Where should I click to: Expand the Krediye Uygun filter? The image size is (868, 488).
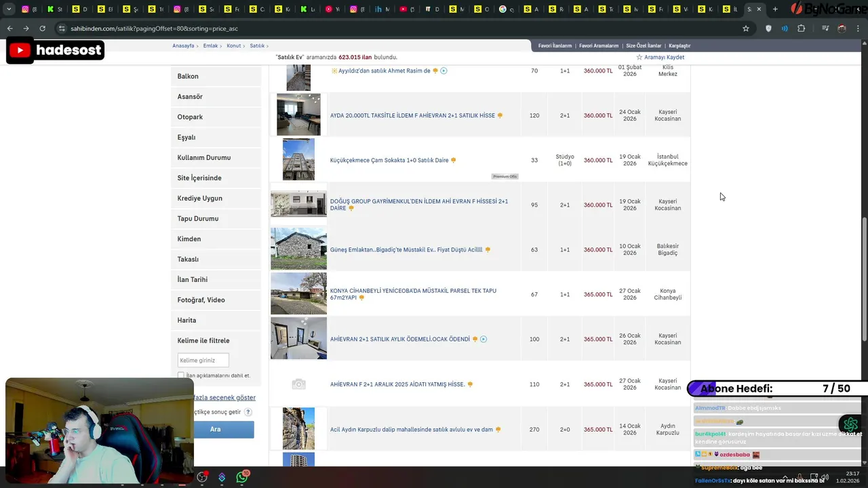(216, 199)
